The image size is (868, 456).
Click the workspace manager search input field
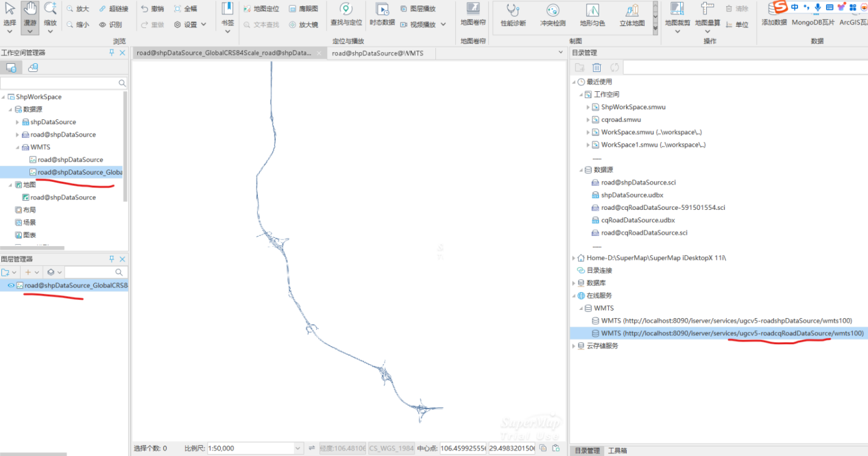[x=59, y=83]
